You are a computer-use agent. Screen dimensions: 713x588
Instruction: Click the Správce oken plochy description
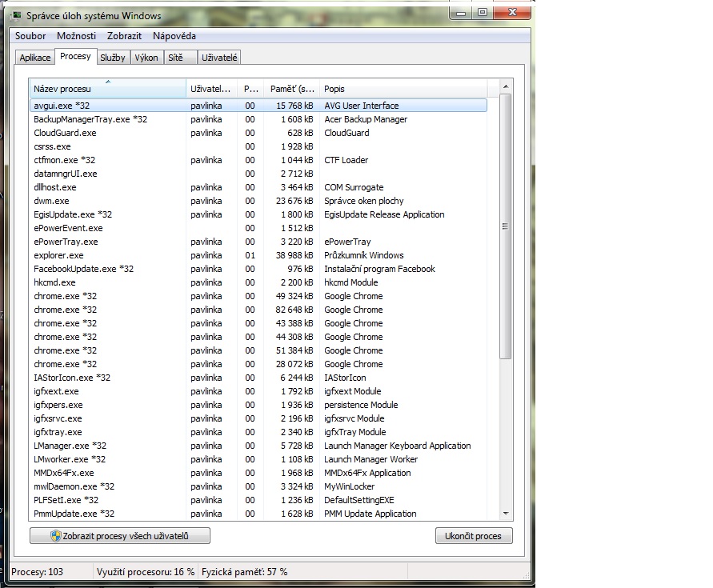[x=364, y=201]
